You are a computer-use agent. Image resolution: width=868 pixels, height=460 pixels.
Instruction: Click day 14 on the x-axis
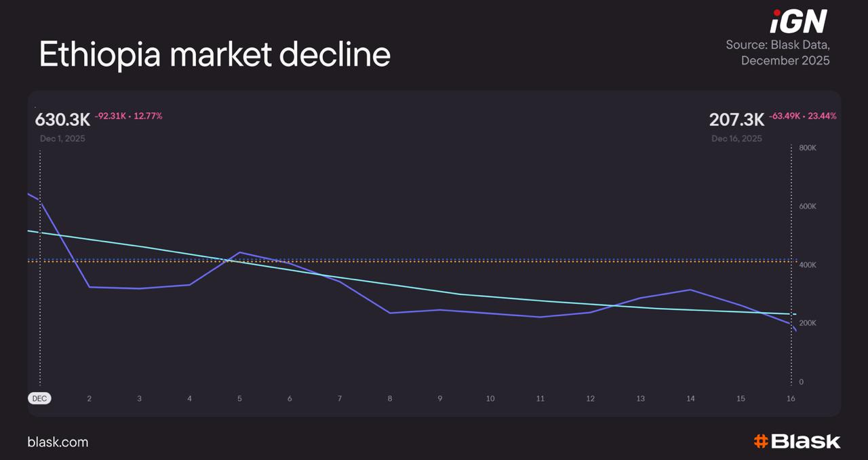(690, 399)
